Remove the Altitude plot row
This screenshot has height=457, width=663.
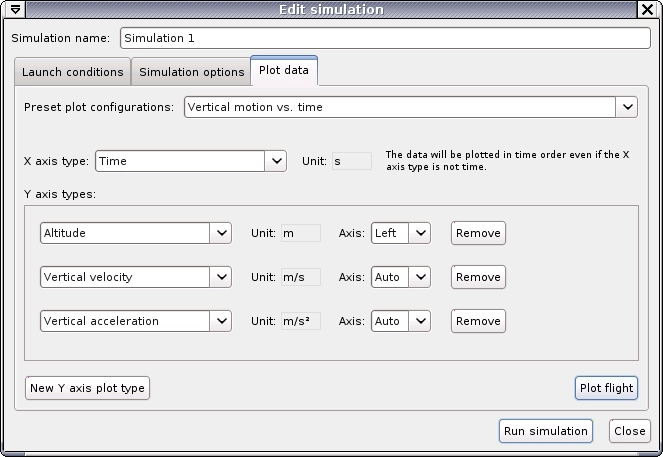(x=478, y=233)
